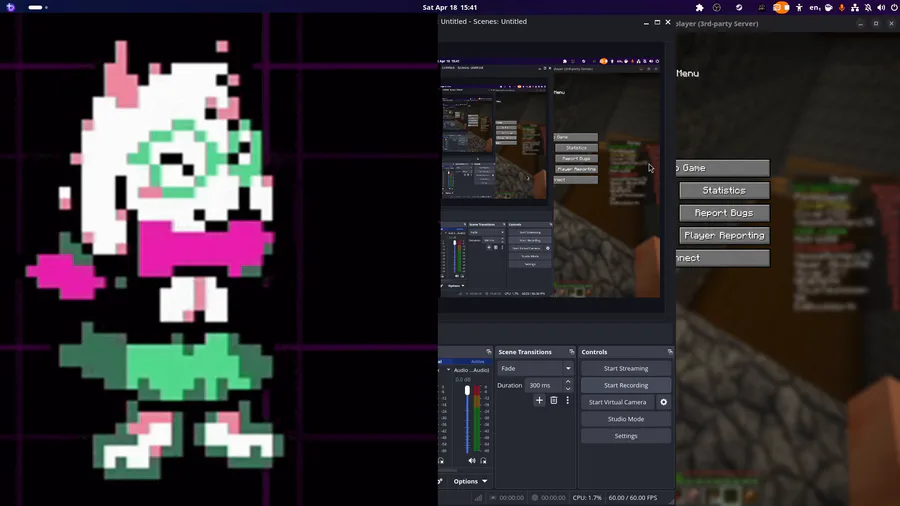Undock the Scene Transitions panel

572,352
